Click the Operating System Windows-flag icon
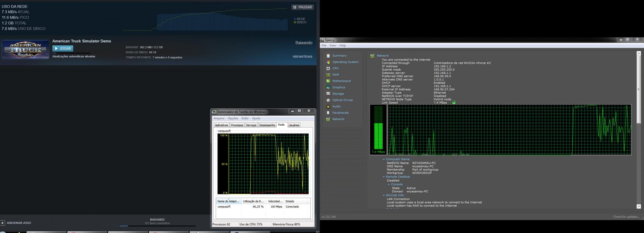This screenshot has width=644, height=233. 328,62
